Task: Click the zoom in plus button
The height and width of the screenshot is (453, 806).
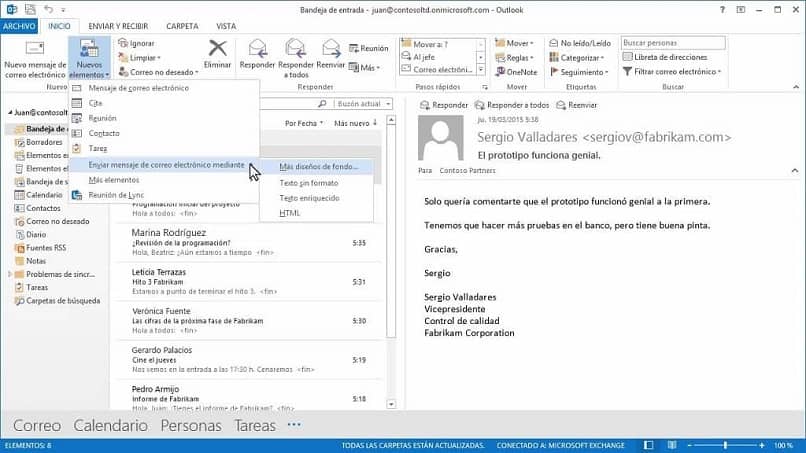Action: click(x=762, y=445)
